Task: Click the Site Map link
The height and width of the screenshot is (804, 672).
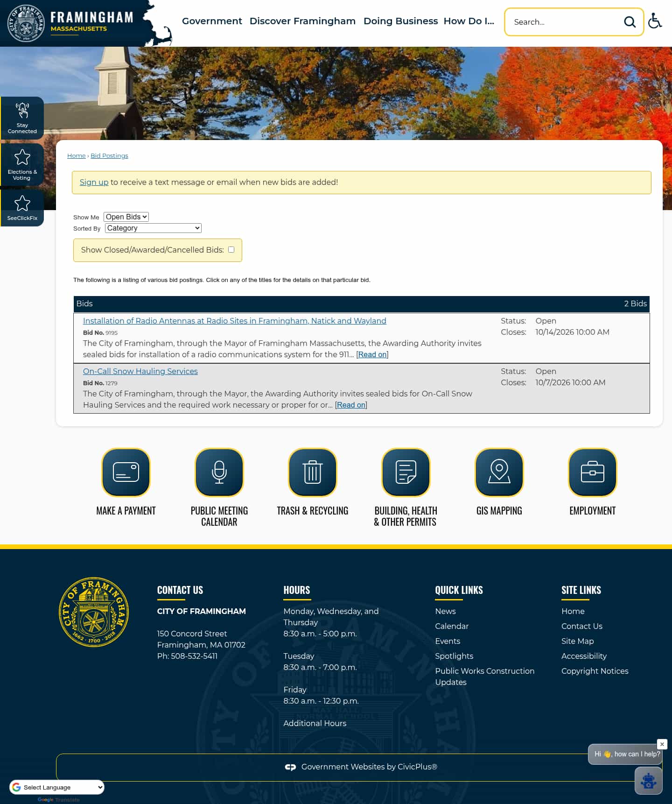Action: point(578,641)
